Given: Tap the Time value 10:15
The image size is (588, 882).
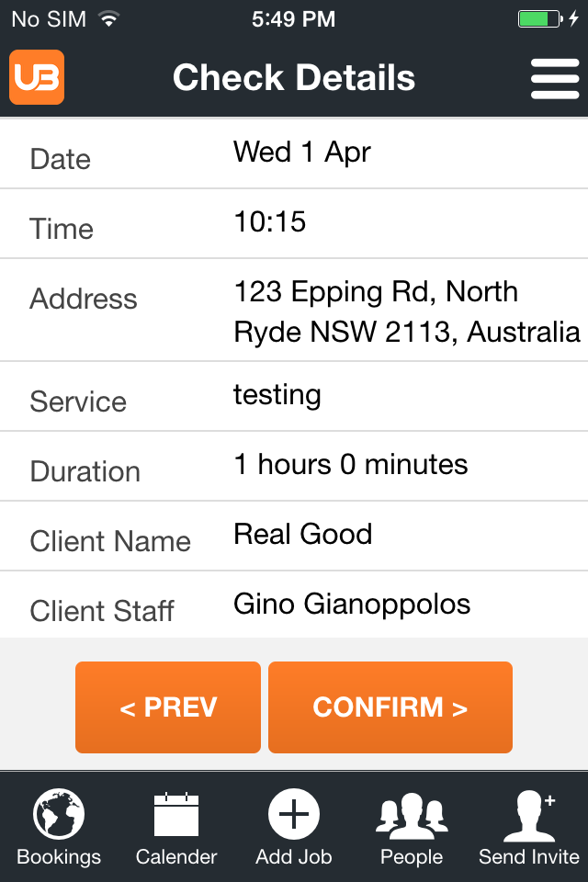Looking at the screenshot, I should click(270, 221).
